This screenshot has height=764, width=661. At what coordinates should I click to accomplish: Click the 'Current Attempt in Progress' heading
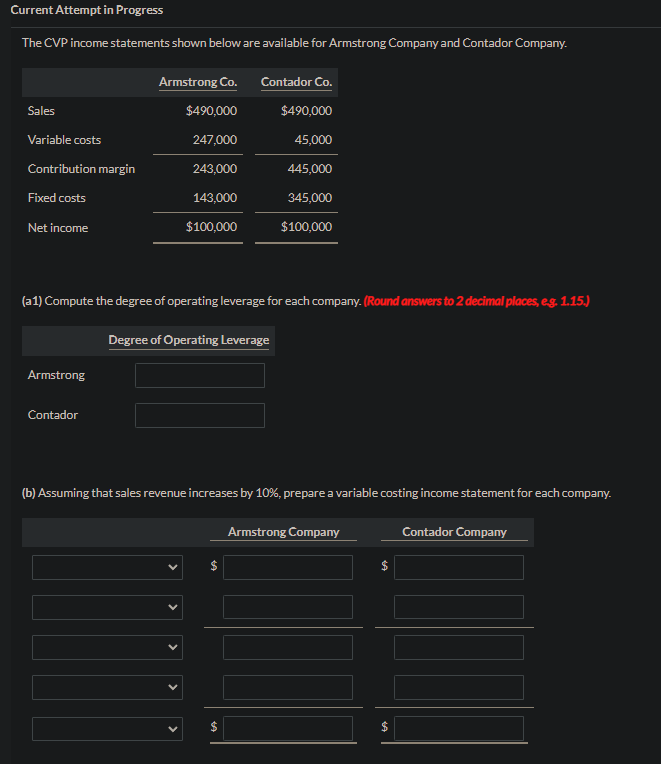(87, 10)
